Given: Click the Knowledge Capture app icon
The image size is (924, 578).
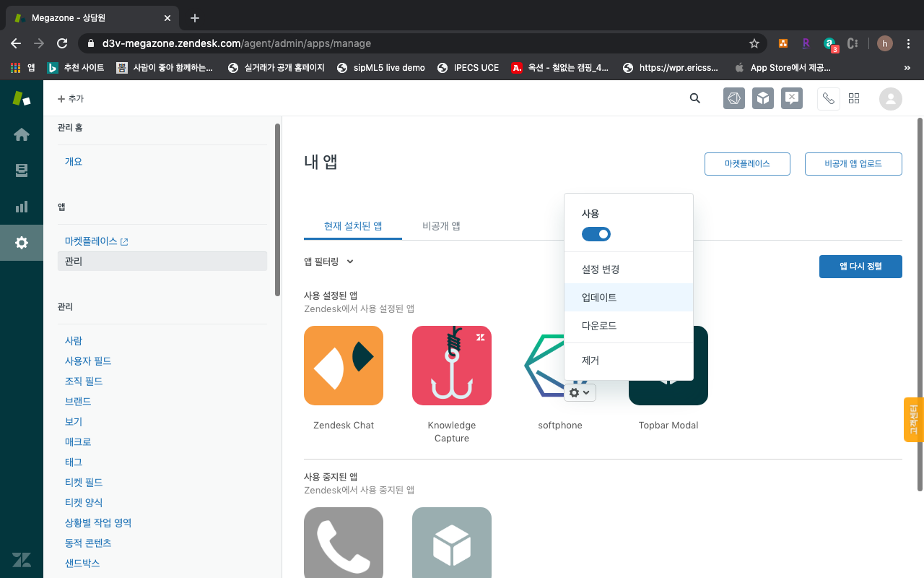Looking at the screenshot, I should coord(452,366).
